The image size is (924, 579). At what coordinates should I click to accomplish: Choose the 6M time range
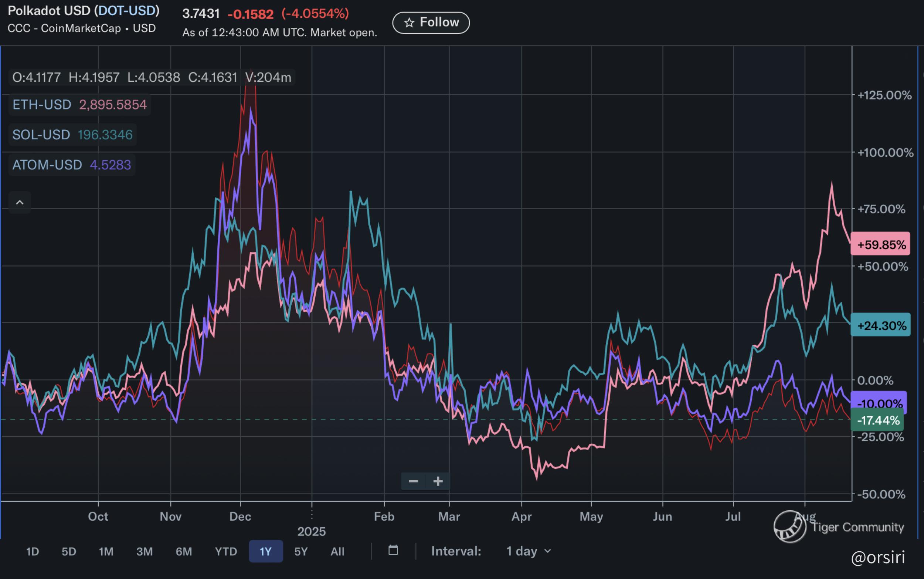point(184,551)
